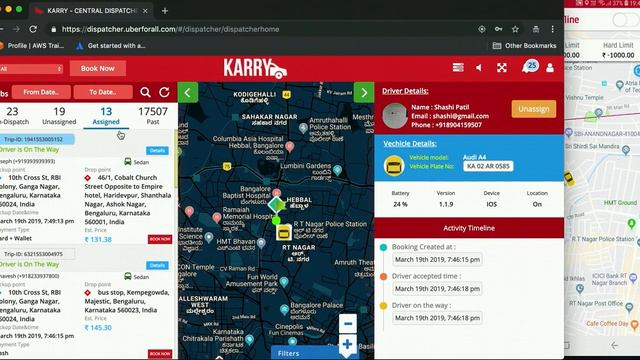Click the driver profile photo
Screen dimensions: 640x360
(395, 116)
